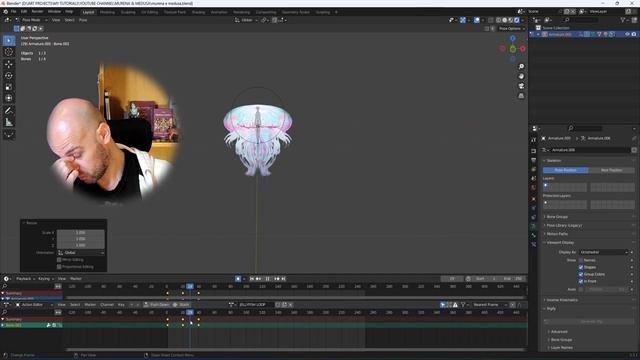Image resolution: width=640 pixels, height=360 pixels.
Task: Hide the Armature in the outliner
Action: click(x=627, y=35)
